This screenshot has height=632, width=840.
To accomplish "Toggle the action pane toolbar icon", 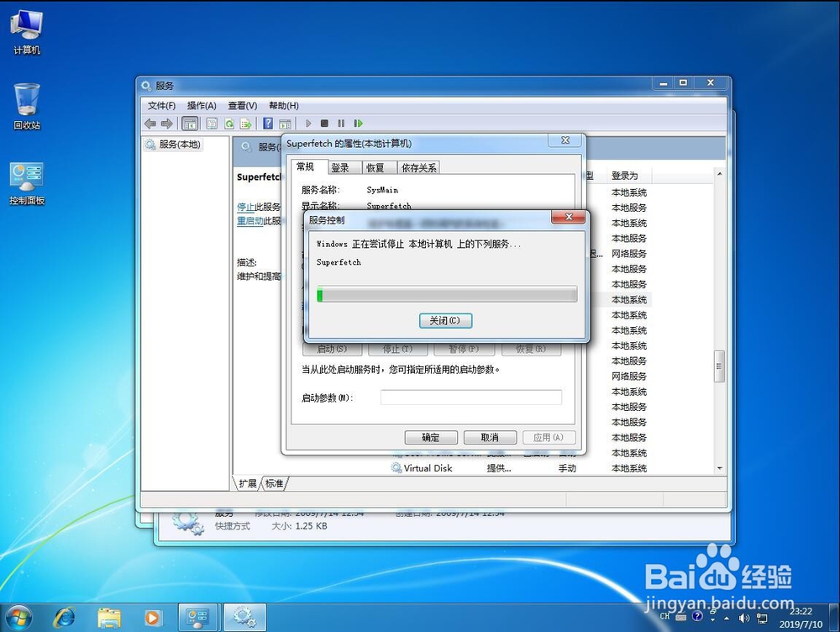I will coord(285,124).
